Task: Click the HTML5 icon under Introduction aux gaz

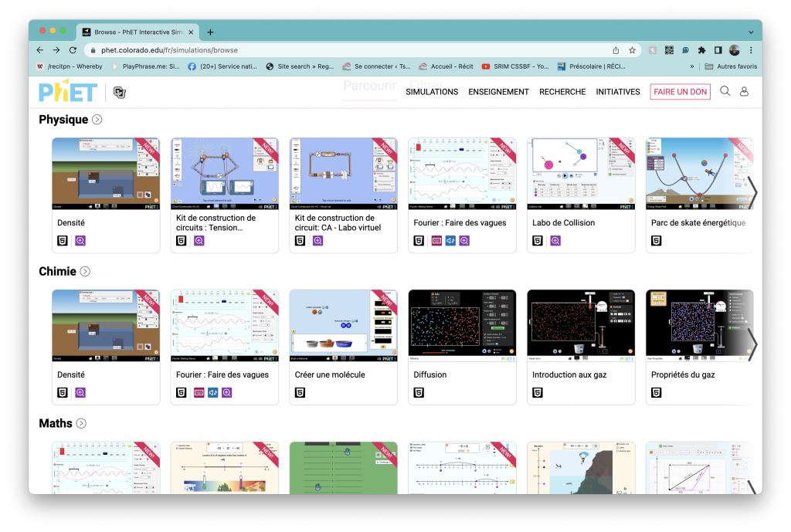Action: pyautogui.click(x=538, y=392)
